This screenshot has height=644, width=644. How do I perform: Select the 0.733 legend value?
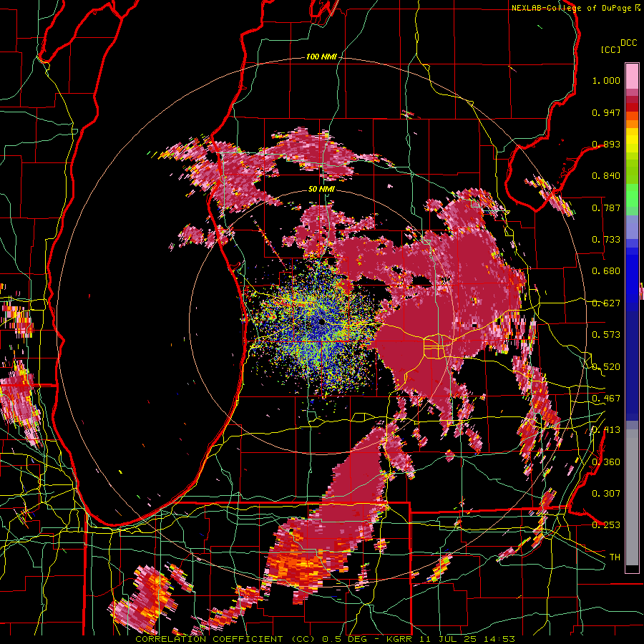(606, 240)
